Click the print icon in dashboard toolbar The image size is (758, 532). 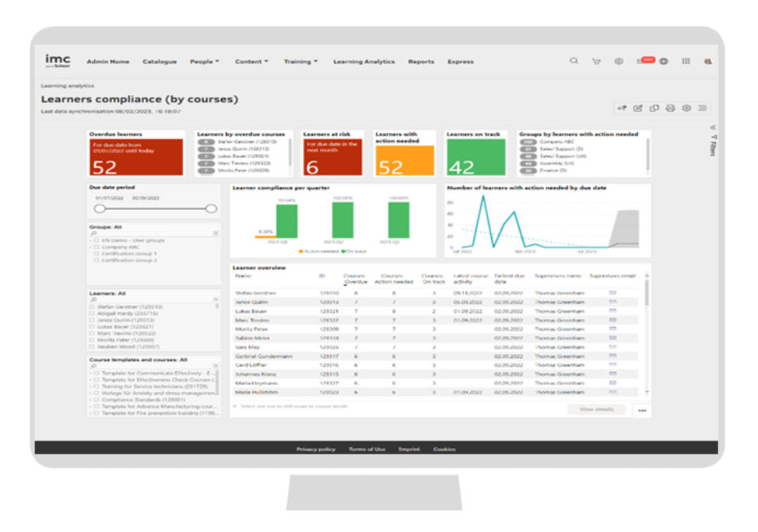(670, 108)
